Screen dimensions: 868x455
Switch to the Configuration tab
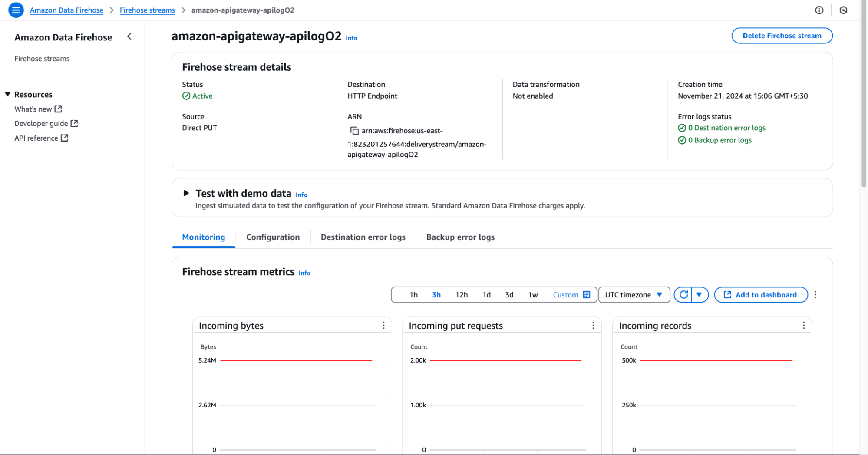273,237
